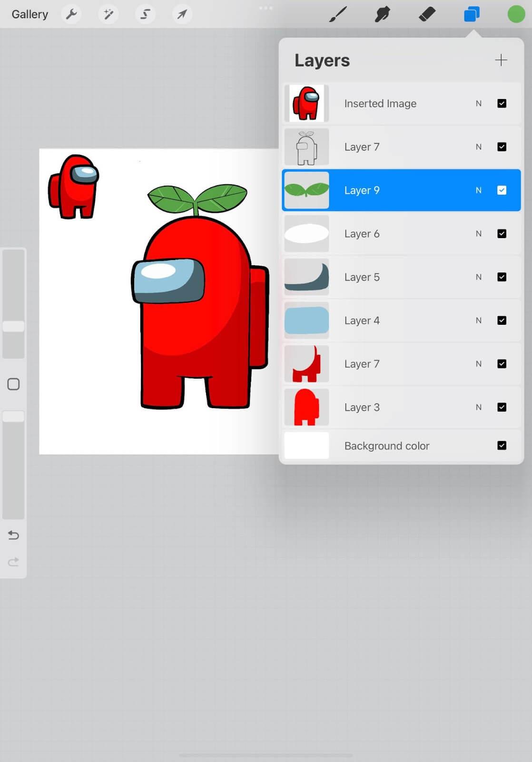Click the brush size slider handle

tap(13, 326)
